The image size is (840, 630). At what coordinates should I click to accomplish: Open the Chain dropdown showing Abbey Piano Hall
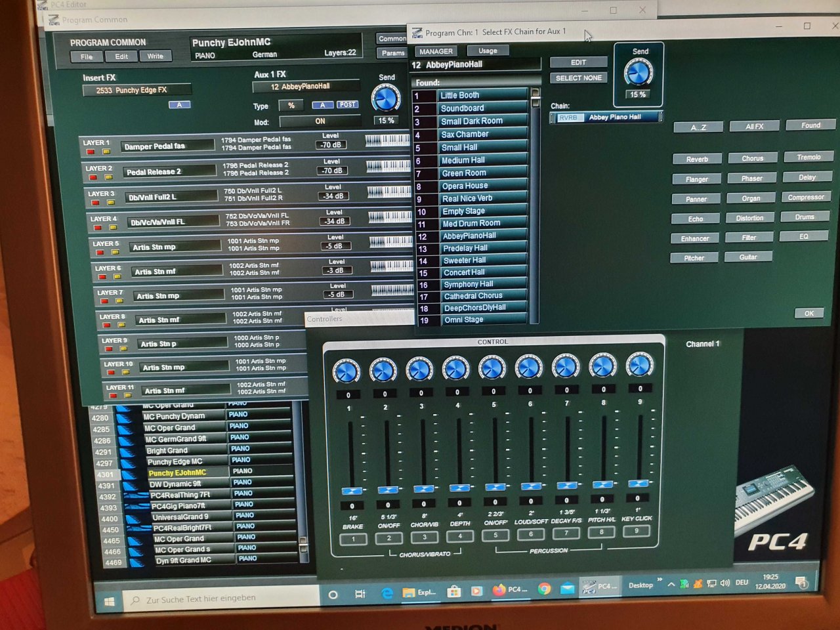pyautogui.click(x=606, y=117)
